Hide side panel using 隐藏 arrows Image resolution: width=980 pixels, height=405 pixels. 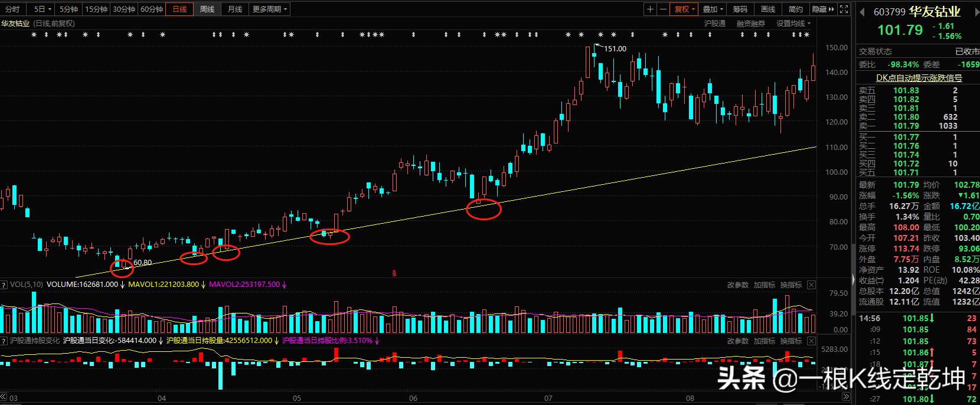(x=823, y=9)
